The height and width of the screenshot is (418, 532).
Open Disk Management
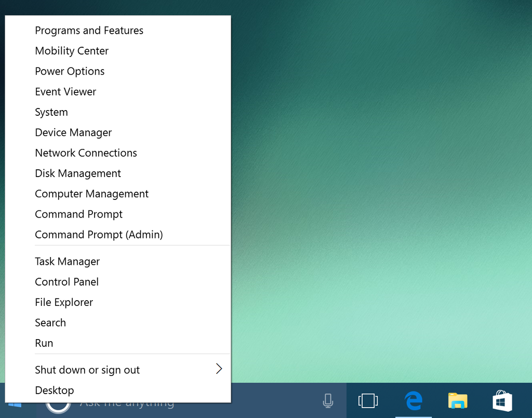point(78,173)
